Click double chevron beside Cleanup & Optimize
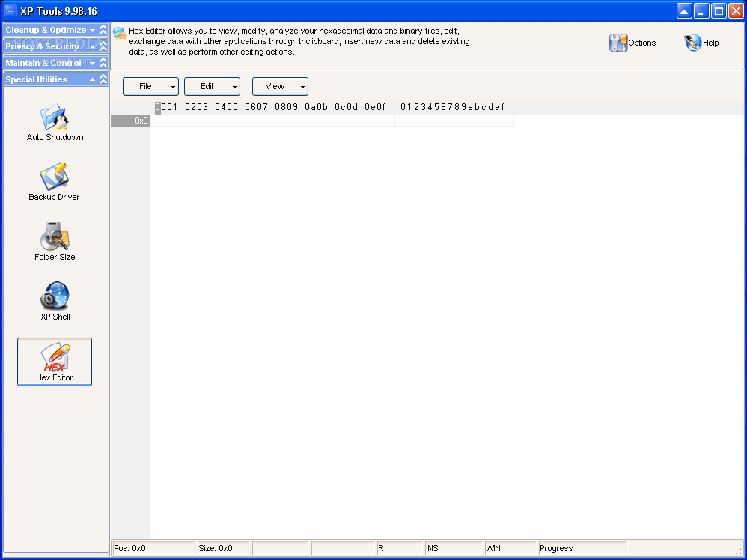 (x=103, y=30)
